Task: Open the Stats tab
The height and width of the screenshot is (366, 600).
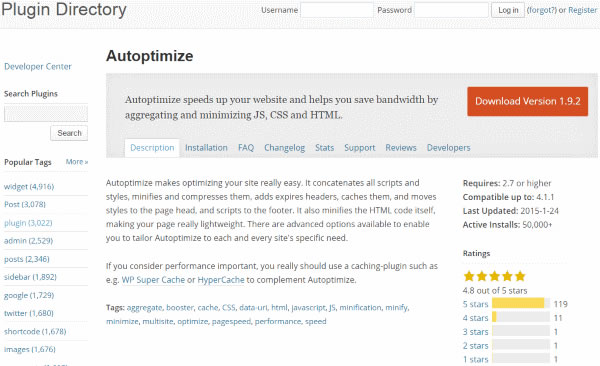Action: (x=324, y=148)
